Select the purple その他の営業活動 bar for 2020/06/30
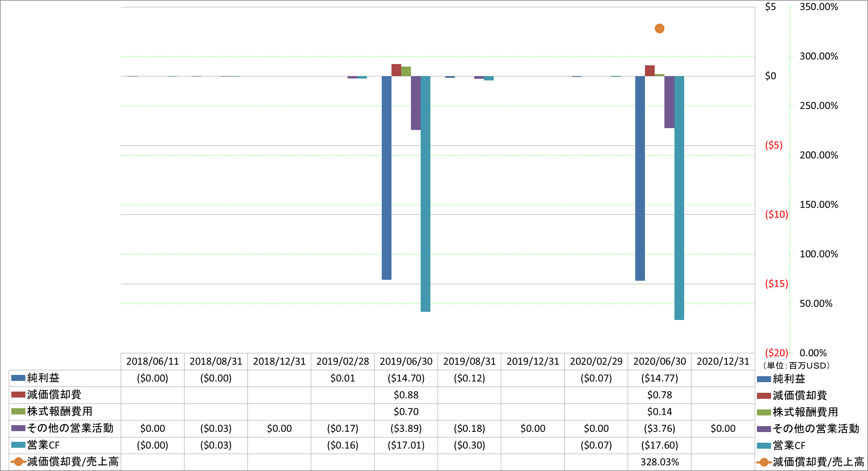This screenshot has height=471, width=868. pos(669,102)
